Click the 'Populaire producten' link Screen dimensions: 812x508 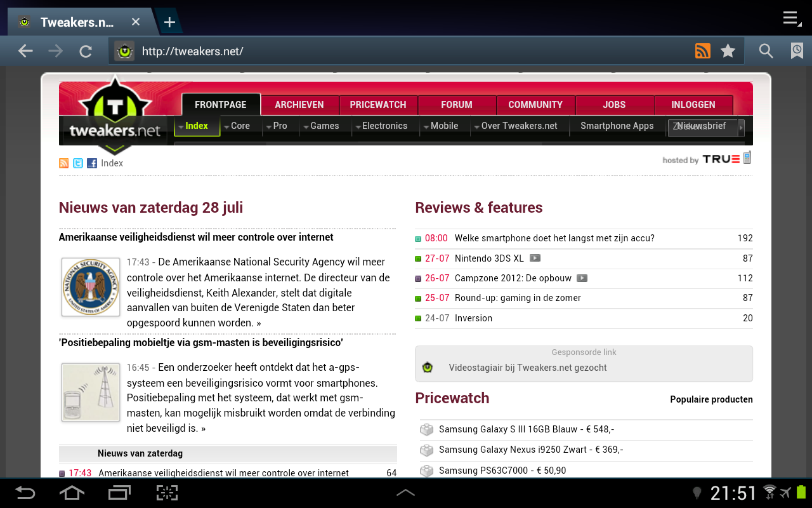711,399
